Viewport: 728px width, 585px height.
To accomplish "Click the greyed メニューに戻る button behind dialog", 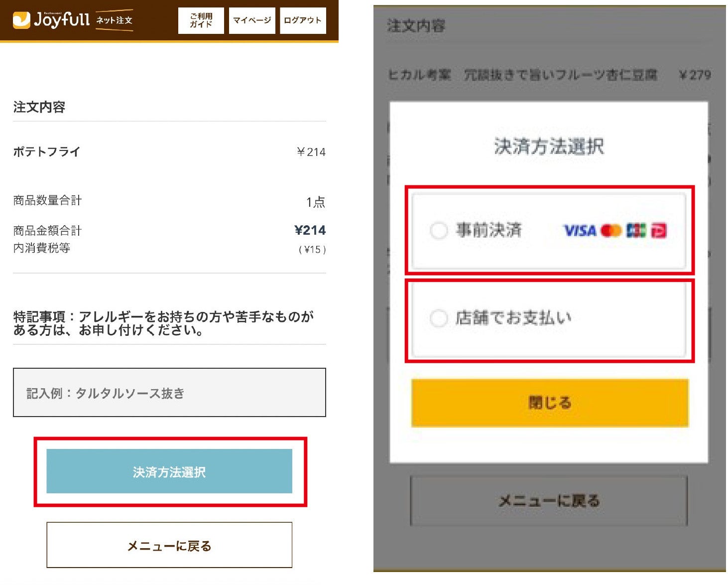I will (549, 500).
